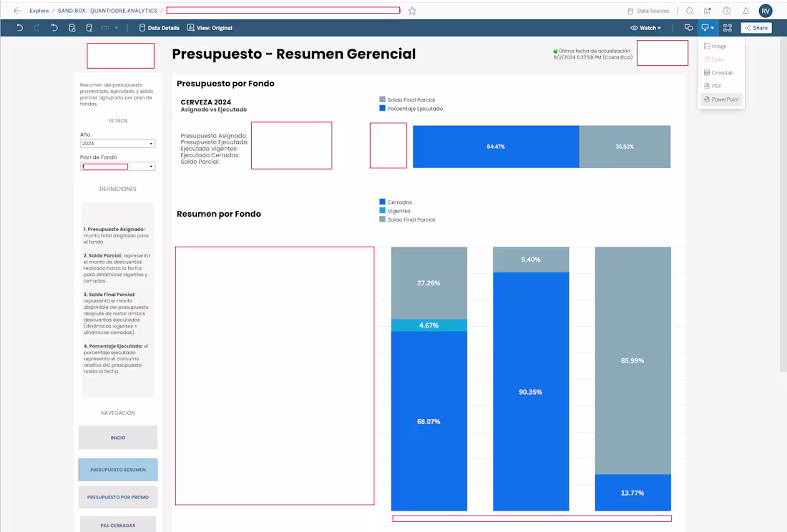Viewport: 787px width, 532px height.
Task: Choose Image export option
Action: click(717, 46)
